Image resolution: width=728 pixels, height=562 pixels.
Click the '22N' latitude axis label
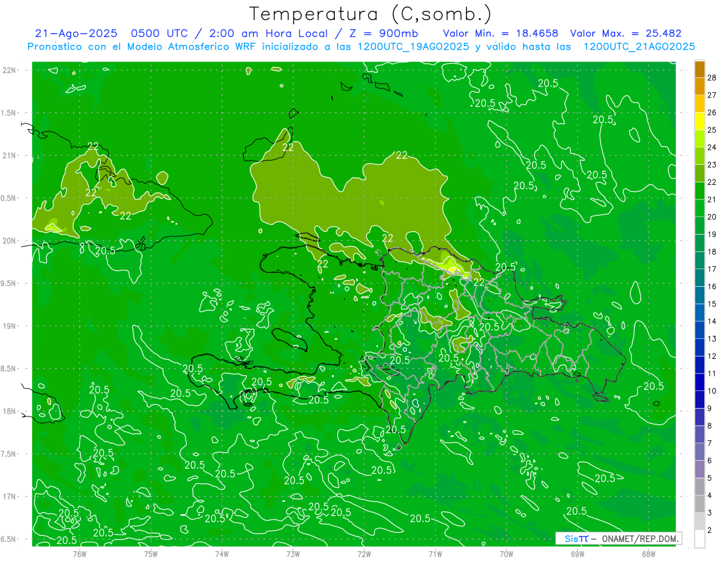pyautogui.click(x=9, y=70)
